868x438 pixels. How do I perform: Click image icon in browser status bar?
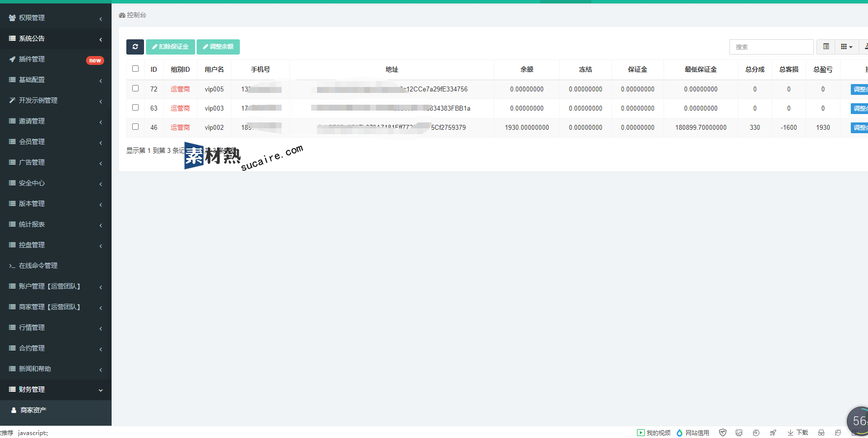pos(739,433)
